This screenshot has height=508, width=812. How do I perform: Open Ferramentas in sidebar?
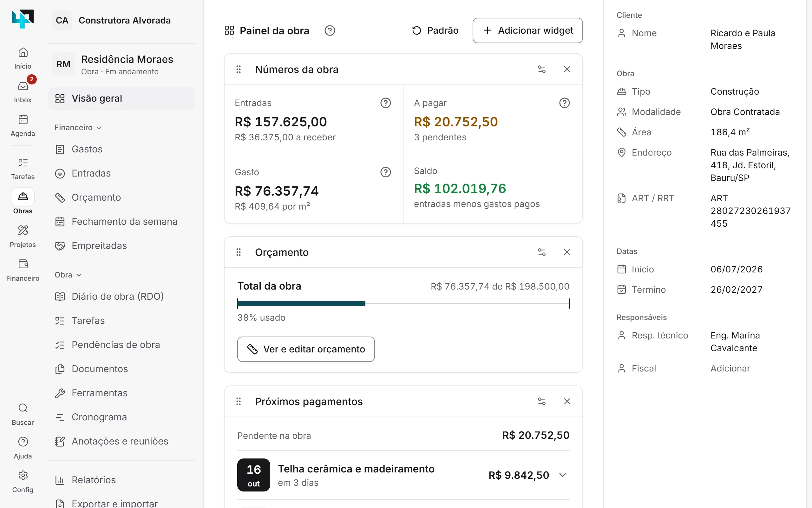click(122, 393)
